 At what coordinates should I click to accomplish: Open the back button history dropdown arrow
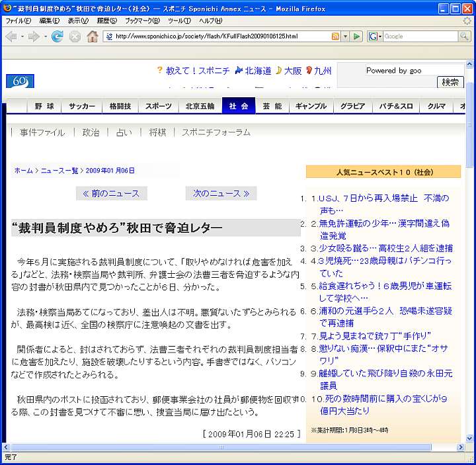[22, 36]
